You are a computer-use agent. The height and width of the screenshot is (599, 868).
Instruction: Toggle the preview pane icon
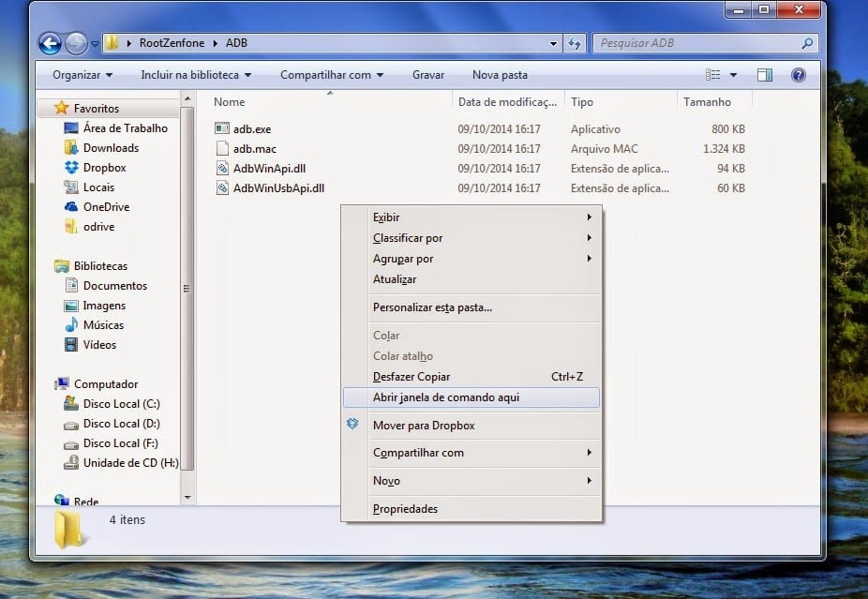[765, 75]
